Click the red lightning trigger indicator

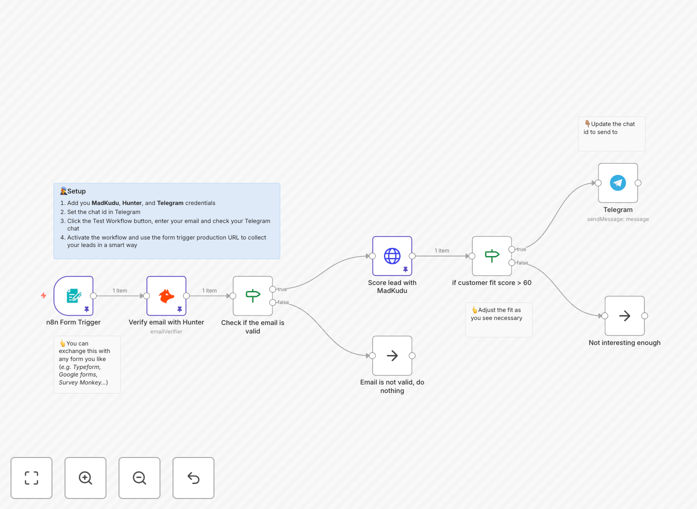point(44,296)
